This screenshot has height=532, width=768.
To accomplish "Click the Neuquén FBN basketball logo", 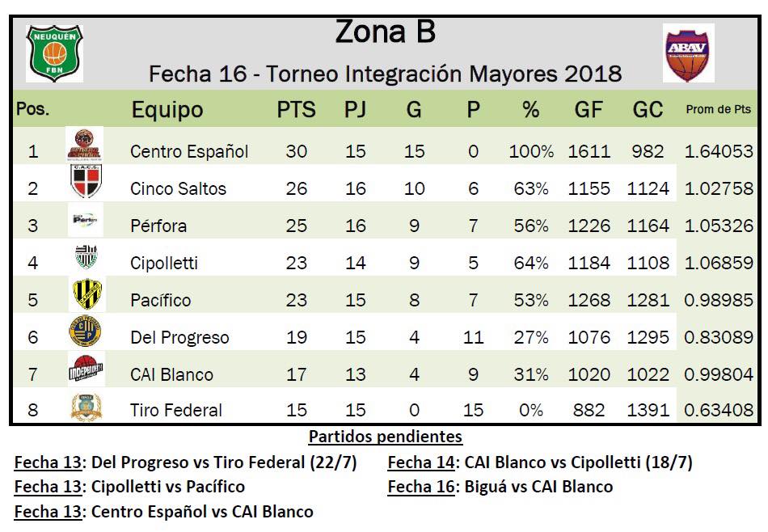I will click(x=55, y=53).
